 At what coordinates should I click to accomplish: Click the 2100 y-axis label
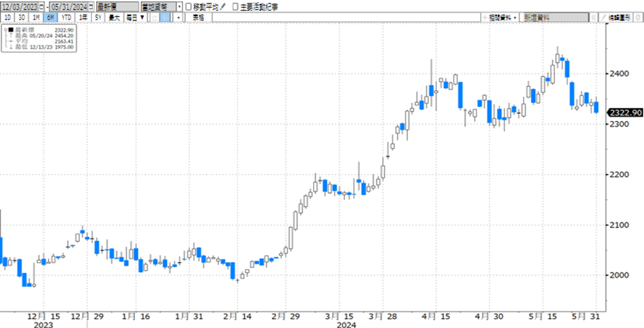(618, 225)
